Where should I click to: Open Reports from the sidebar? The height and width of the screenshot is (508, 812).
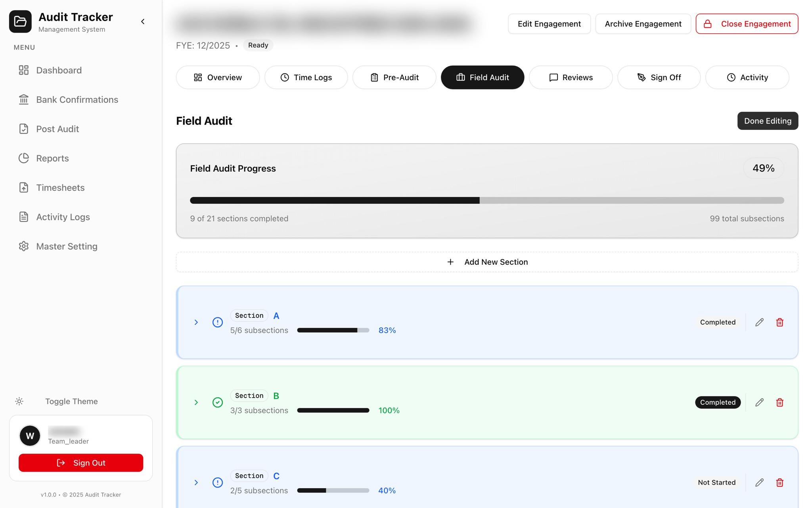pos(81,158)
